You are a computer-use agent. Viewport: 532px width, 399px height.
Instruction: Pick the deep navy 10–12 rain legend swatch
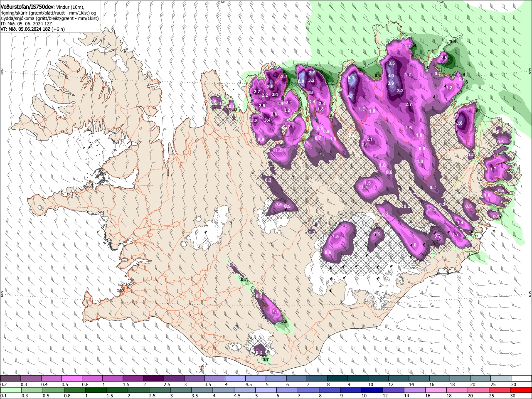click(x=372, y=390)
